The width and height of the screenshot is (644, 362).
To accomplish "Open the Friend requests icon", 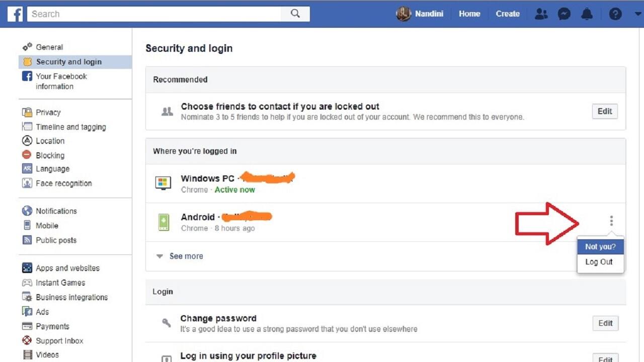I will point(541,14).
